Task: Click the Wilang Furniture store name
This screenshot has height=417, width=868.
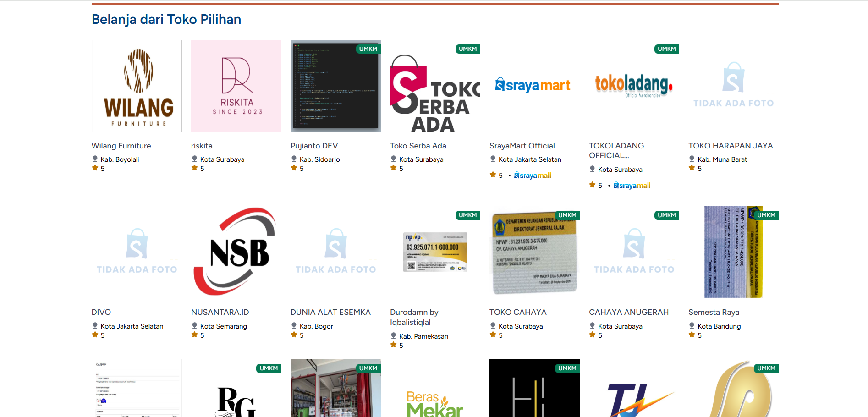Action: [121, 146]
